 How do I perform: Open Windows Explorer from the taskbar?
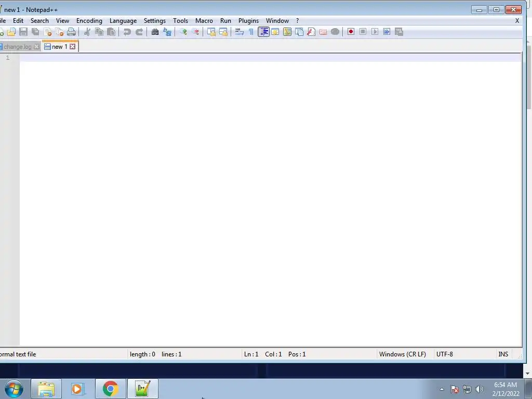click(46, 389)
